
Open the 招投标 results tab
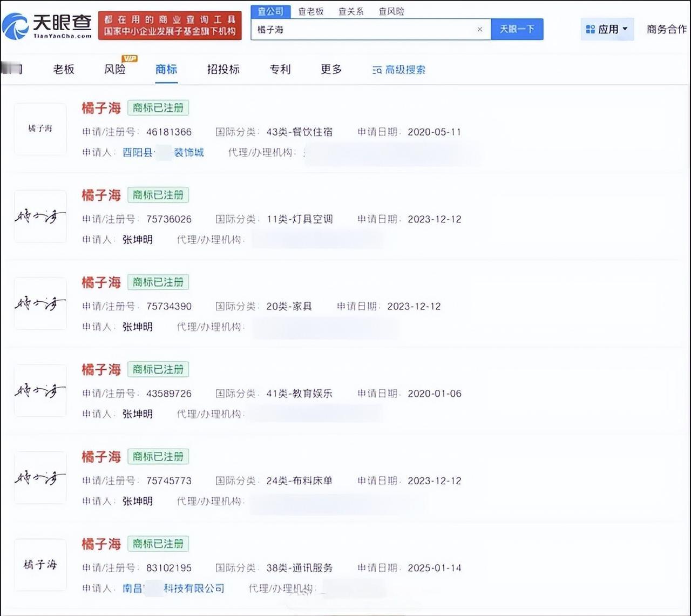coord(223,69)
